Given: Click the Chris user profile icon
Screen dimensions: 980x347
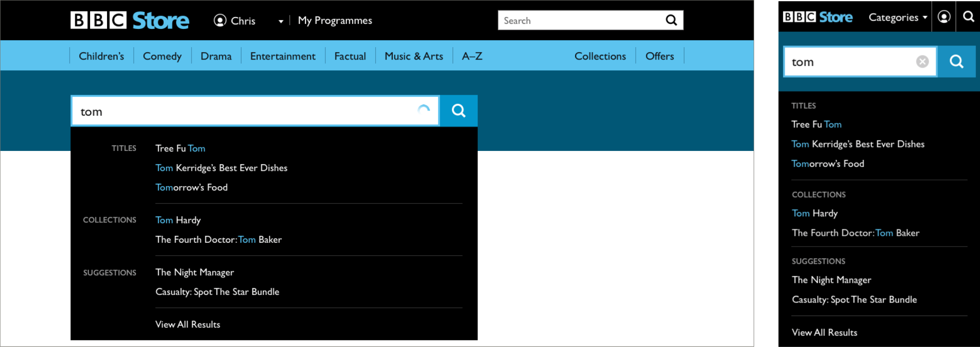Looking at the screenshot, I should 220,20.
